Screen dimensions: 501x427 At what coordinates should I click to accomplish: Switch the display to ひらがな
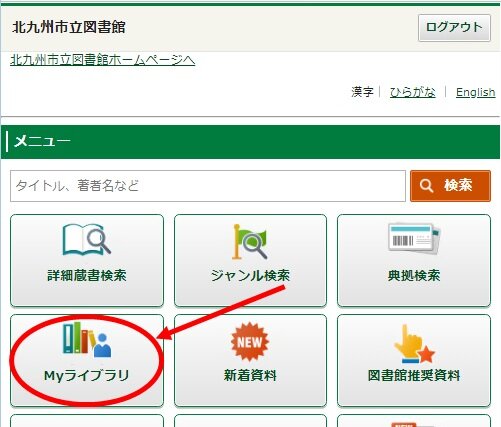point(413,92)
